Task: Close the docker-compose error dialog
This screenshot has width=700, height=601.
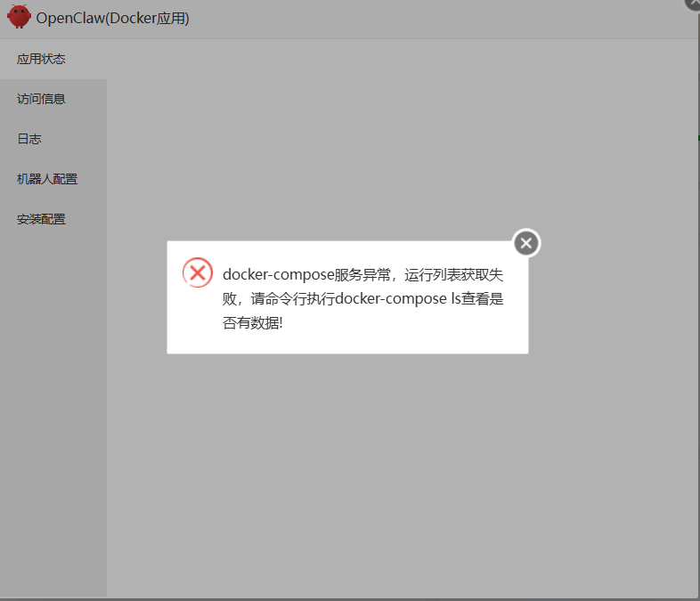Action: coord(526,243)
